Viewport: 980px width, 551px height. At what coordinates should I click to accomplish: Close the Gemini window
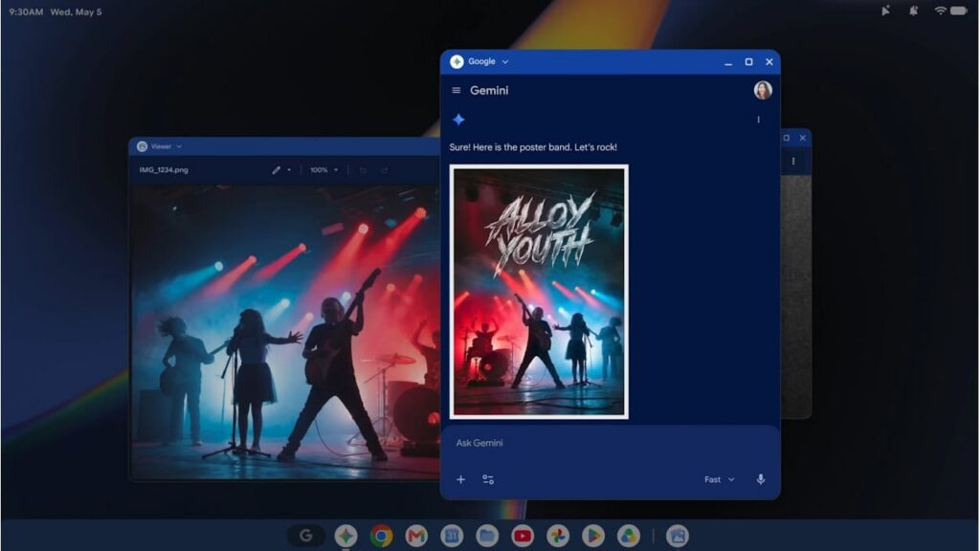point(769,62)
